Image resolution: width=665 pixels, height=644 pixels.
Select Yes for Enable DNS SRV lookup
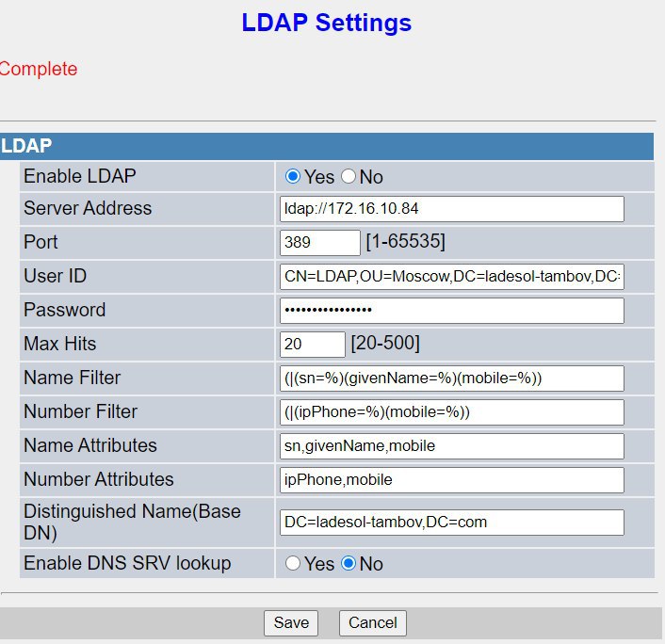tap(293, 563)
